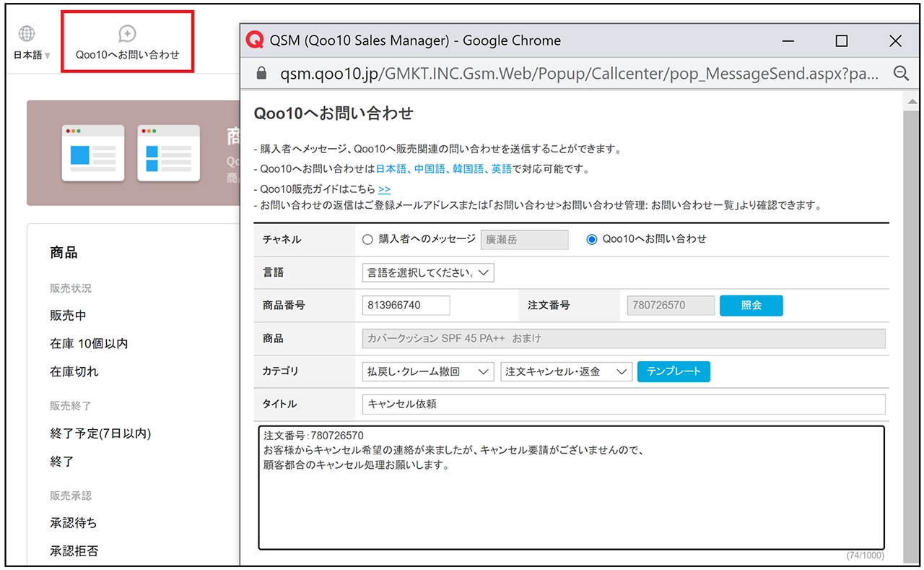Open the Qoo10へお問い合わせ chat bubble icon

[127, 33]
